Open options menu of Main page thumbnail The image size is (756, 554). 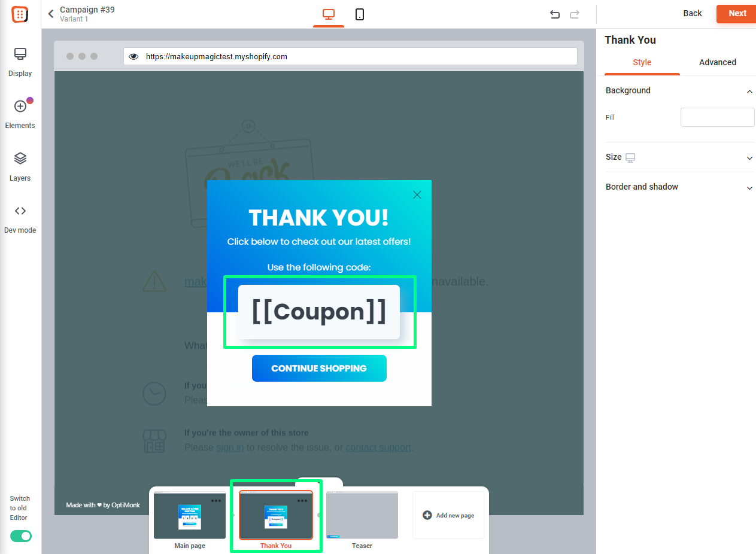coord(216,501)
